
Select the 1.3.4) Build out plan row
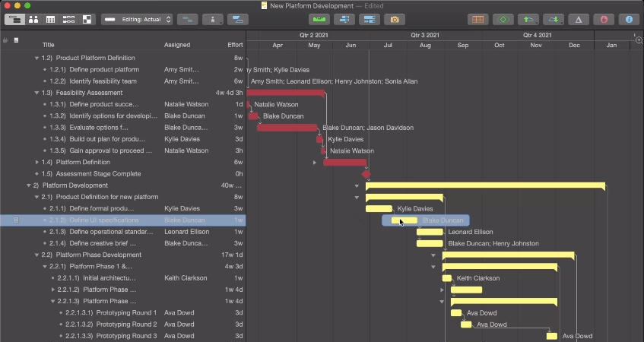[x=123, y=139]
